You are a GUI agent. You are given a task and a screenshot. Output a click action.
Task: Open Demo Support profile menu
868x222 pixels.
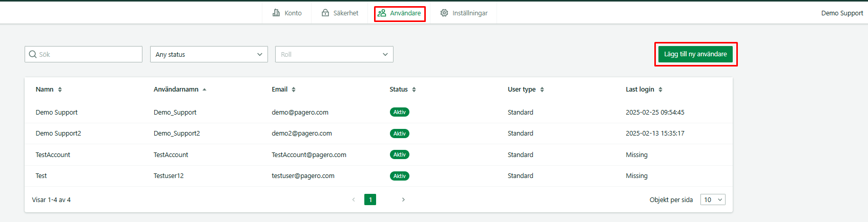842,13
